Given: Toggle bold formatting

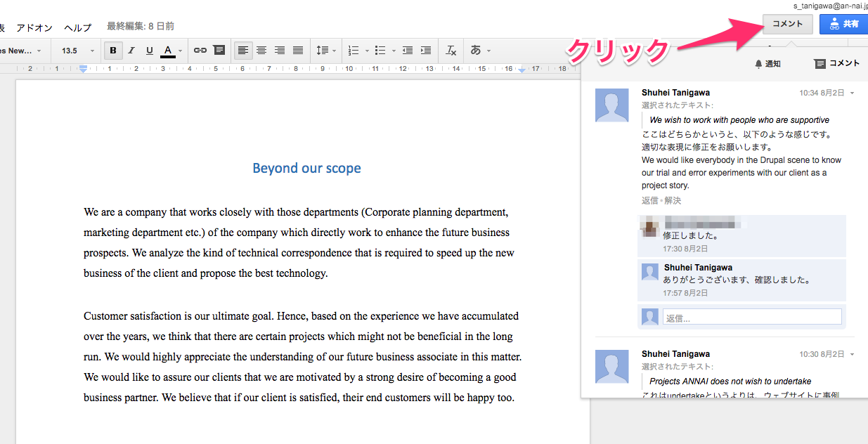Looking at the screenshot, I should [112, 51].
